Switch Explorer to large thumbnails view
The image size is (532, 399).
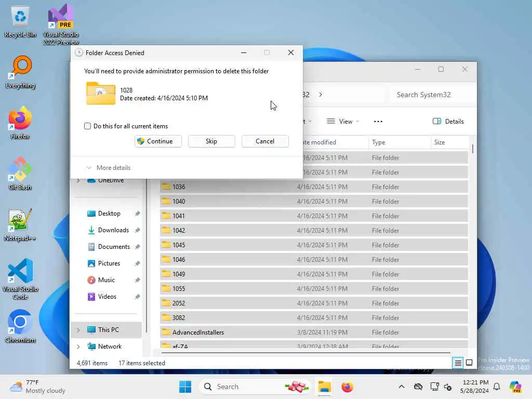click(x=469, y=363)
